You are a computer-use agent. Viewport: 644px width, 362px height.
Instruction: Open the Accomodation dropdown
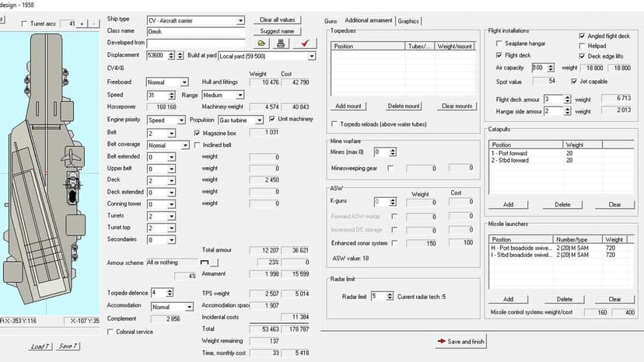(x=189, y=307)
